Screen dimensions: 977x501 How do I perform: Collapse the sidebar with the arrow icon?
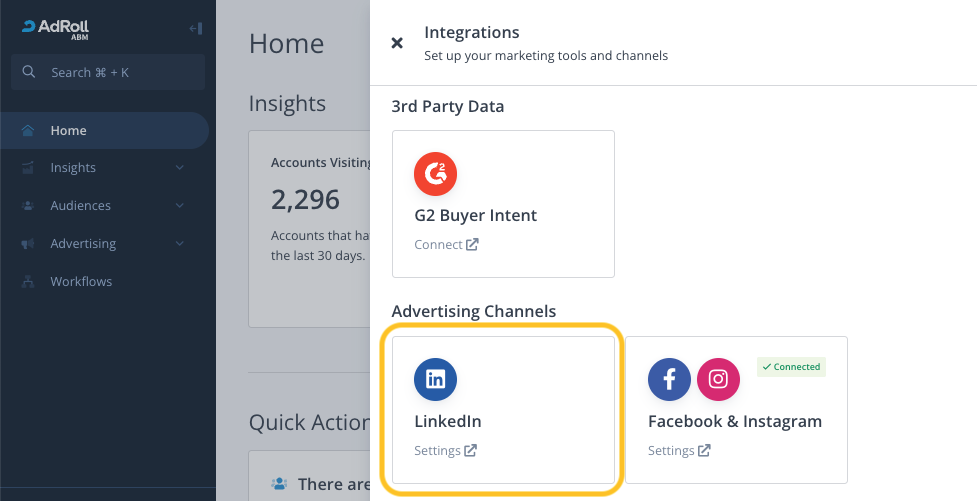[196, 28]
